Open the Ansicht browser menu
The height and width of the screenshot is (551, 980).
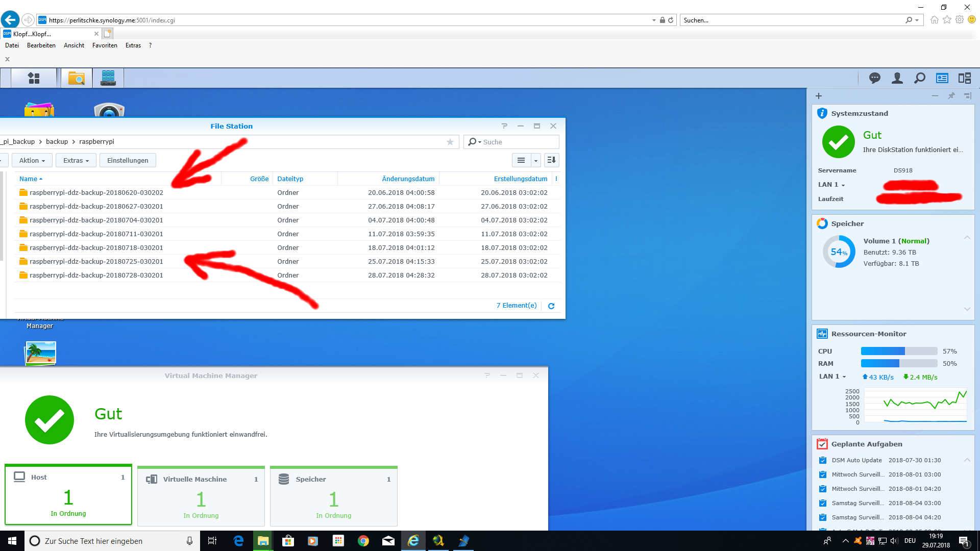(x=74, y=45)
